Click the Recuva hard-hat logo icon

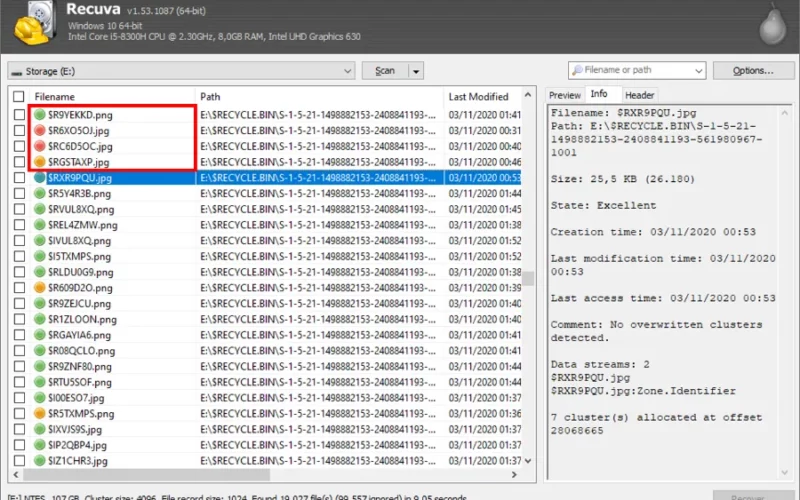point(35,23)
